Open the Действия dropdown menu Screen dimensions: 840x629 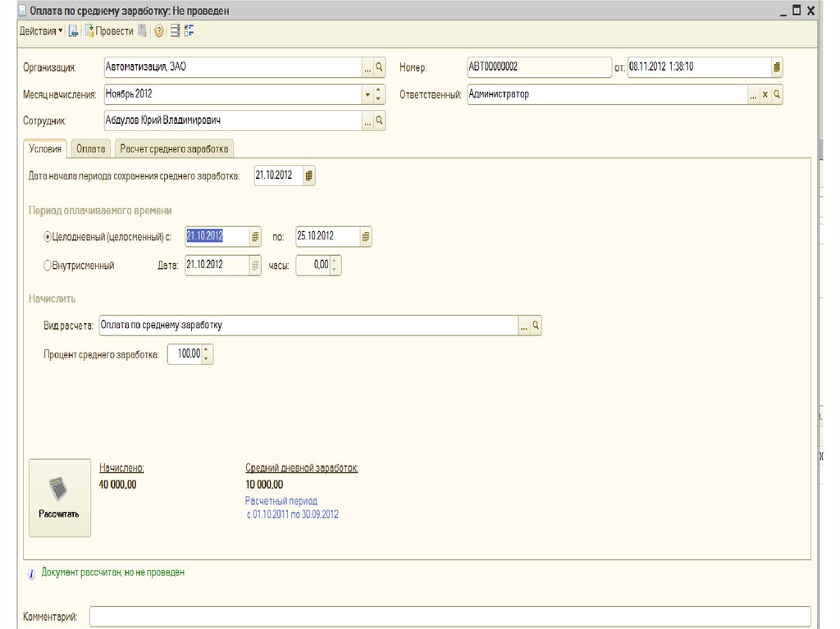coord(40,31)
